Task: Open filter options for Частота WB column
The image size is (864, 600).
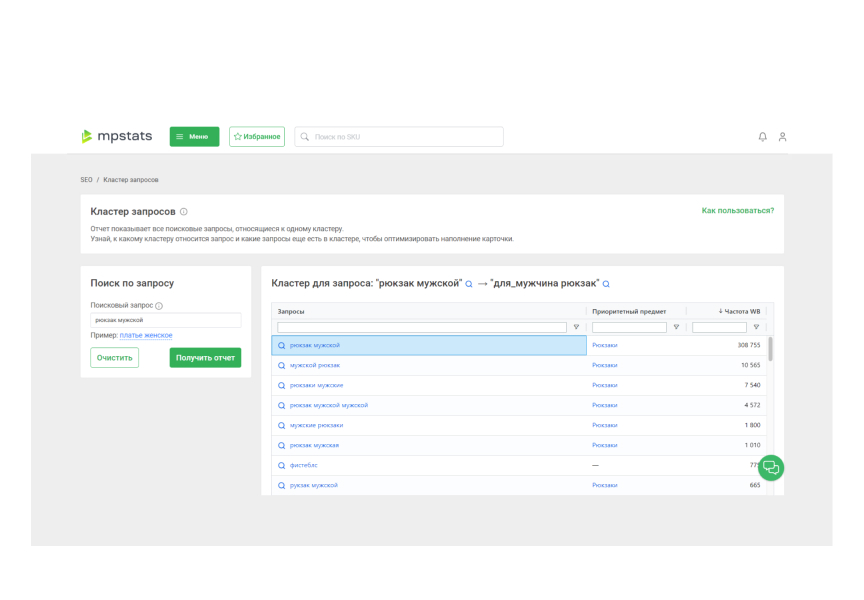Action: 756,327
